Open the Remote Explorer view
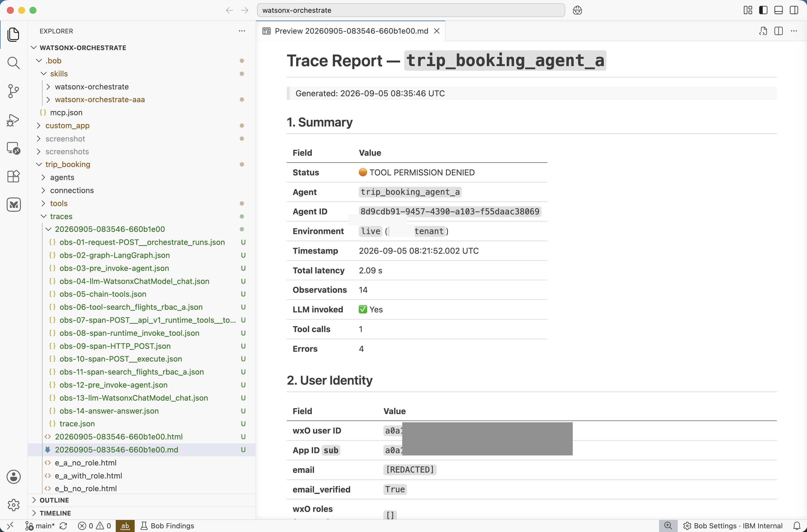 tap(13, 148)
